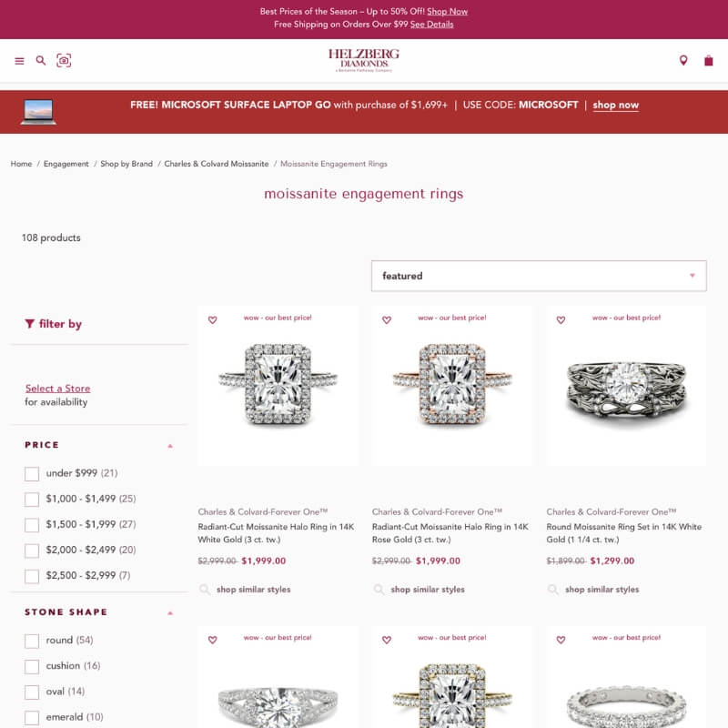
Task: Favorite the Round Moissanite Ring Set
Action: click(561, 320)
